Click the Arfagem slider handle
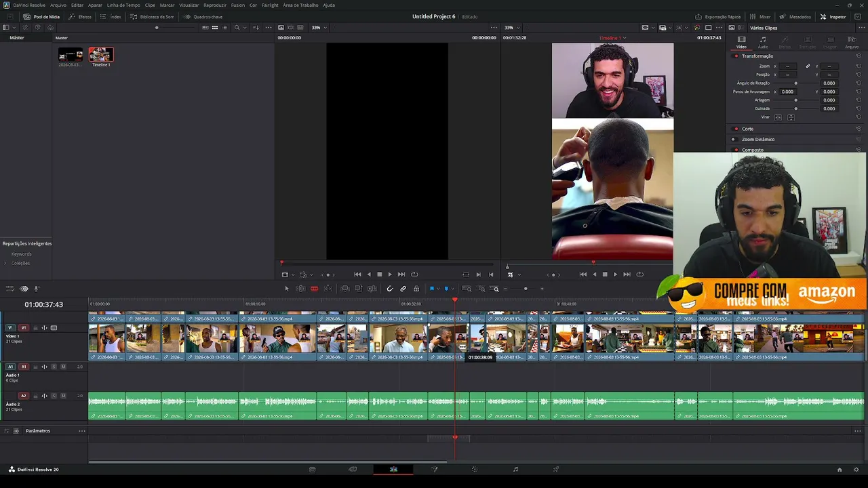The width and height of the screenshot is (868, 488). (796, 100)
